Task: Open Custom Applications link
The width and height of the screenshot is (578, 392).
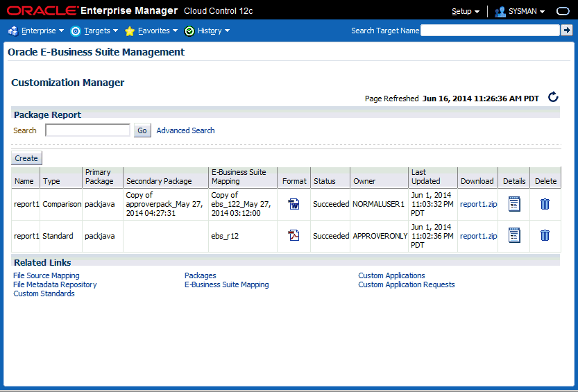Action: click(391, 275)
